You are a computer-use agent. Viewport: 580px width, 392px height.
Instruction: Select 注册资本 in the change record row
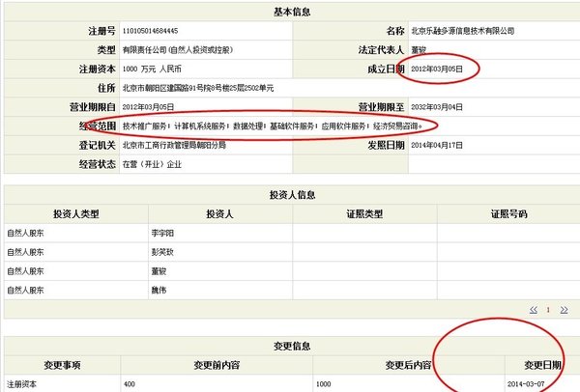coord(21,384)
